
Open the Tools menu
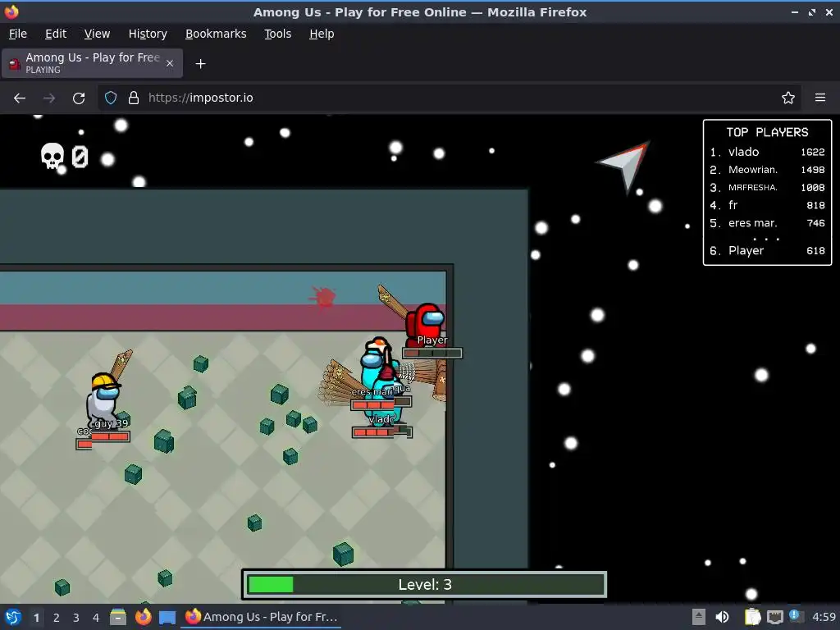(x=277, y=34)
